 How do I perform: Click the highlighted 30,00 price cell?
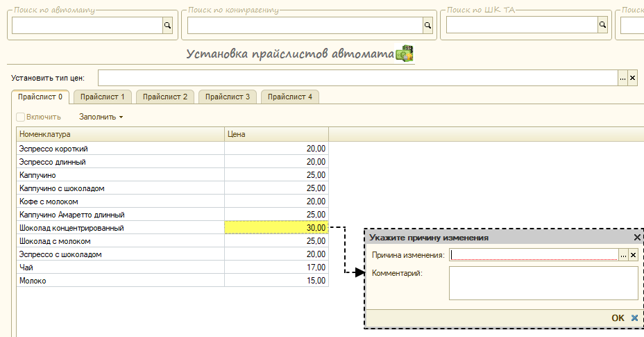click(x=276, y=227)
